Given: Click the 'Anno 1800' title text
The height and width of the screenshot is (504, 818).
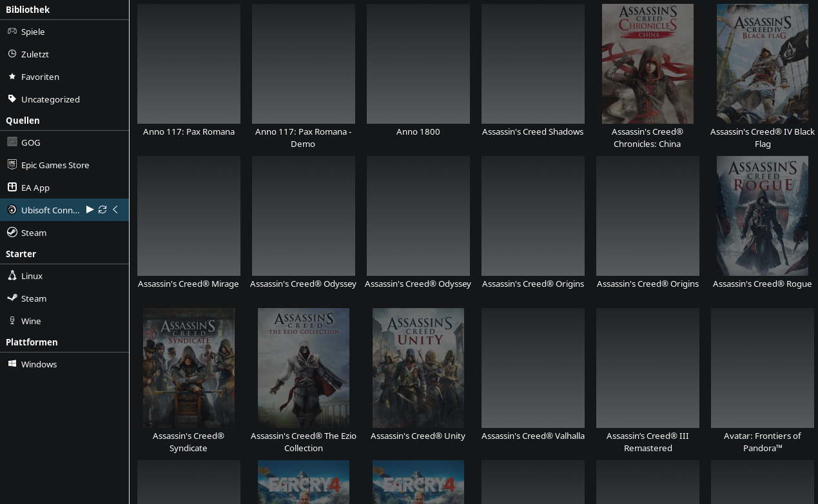Looking at the screenshot, I should (418, 131).
